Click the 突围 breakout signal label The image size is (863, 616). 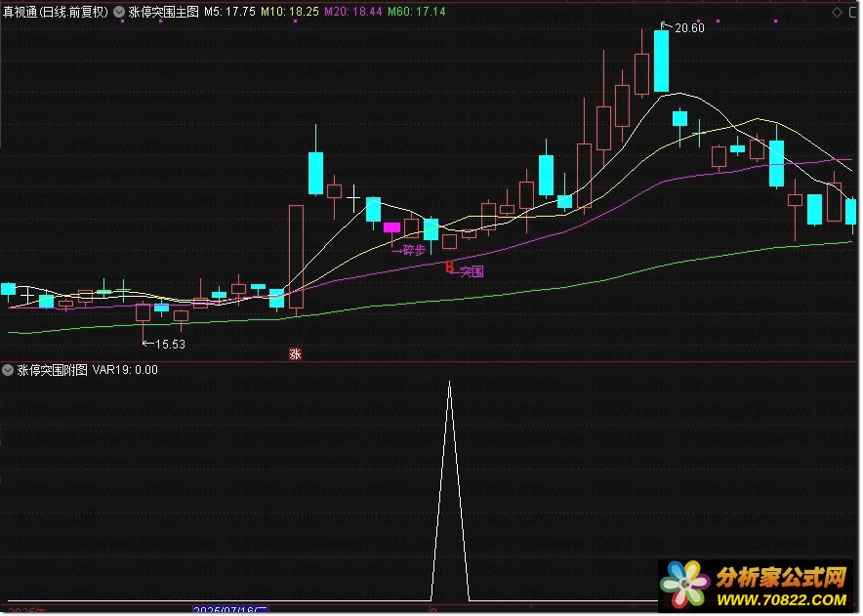click(x=472, y=271)
